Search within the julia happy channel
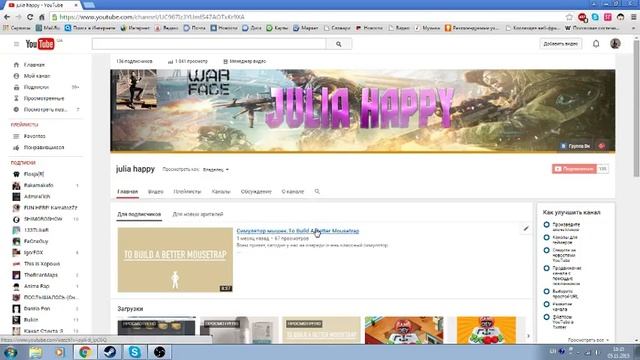 (x=317, y=191)
